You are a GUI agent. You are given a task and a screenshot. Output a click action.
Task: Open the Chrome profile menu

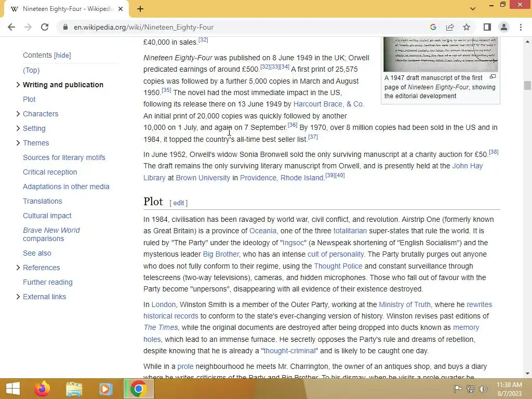click(504, 27)
